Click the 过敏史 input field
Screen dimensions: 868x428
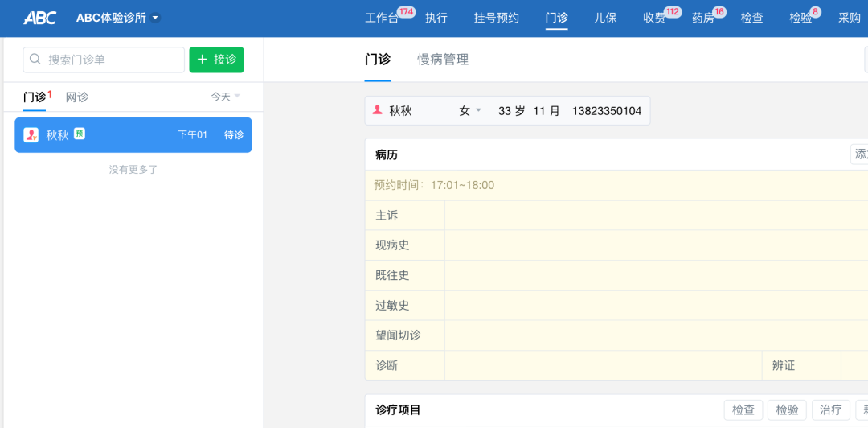coord(656,306)
